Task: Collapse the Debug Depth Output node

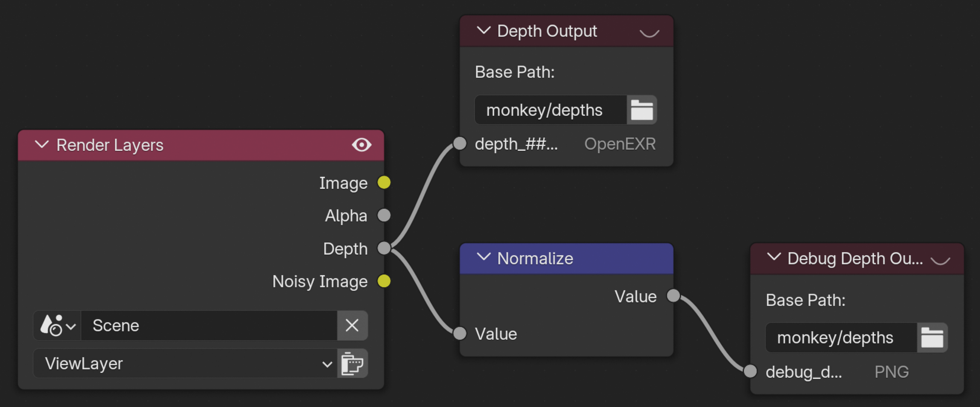Action: pos(774,258)
